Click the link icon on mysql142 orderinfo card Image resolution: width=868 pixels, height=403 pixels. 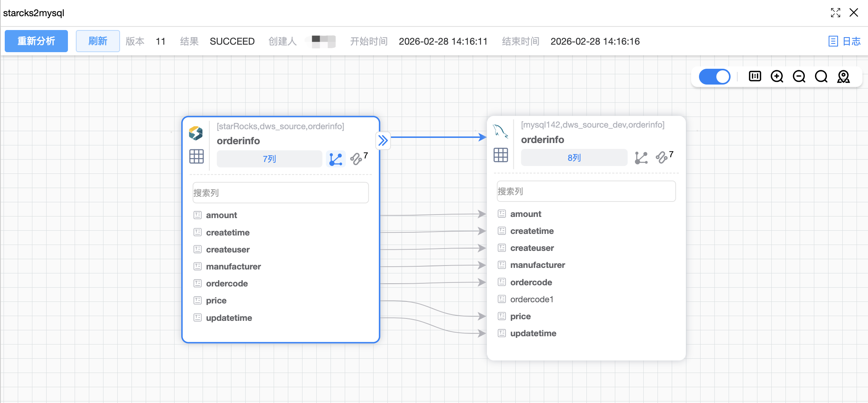[661, 158]
